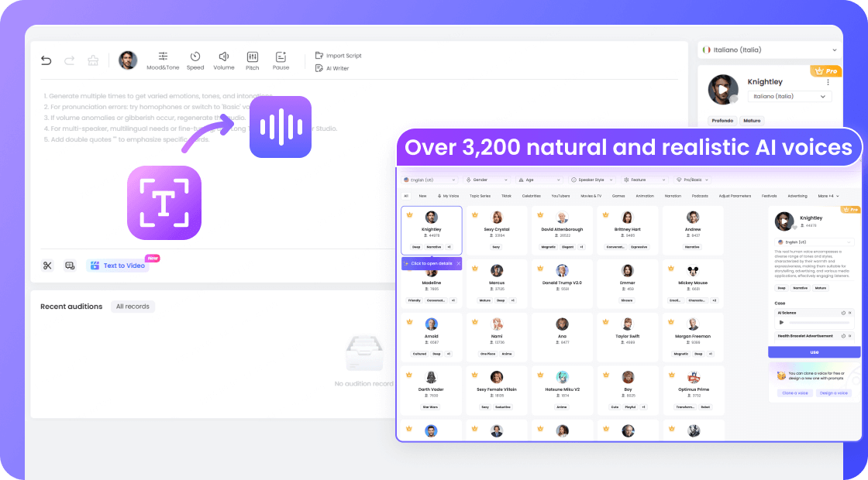The height and width of the screenshot is (480, 868).
Task: Switch to the Celebrities category tab
Action: tap(531, 196)
